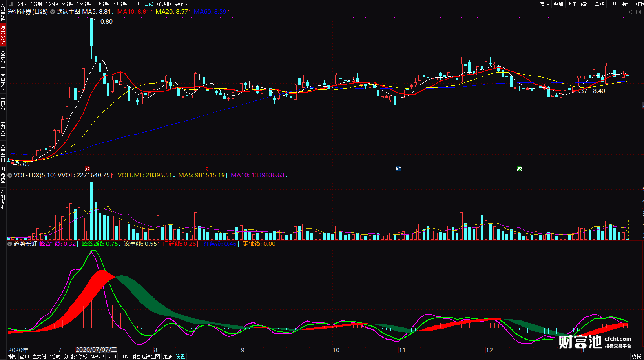The width and height of the screenshot is (644, 360).
Task: Select the 主力进出分时 indicator
Action: click(46, 356)
